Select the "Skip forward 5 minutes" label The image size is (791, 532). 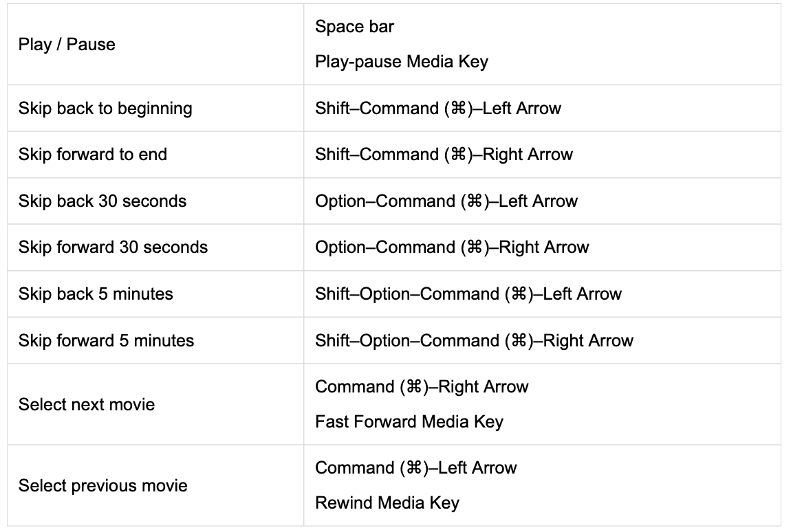tap(106, 341)
